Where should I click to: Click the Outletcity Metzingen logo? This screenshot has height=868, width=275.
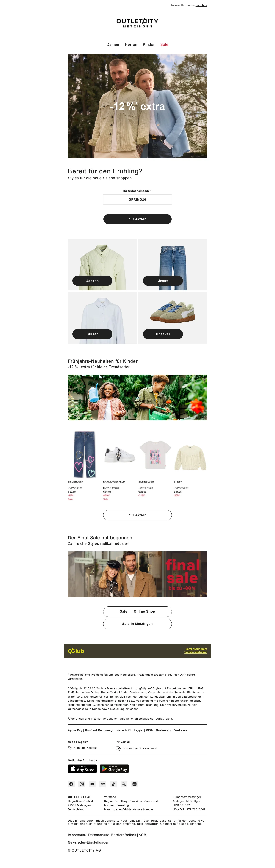pos(137,23)
